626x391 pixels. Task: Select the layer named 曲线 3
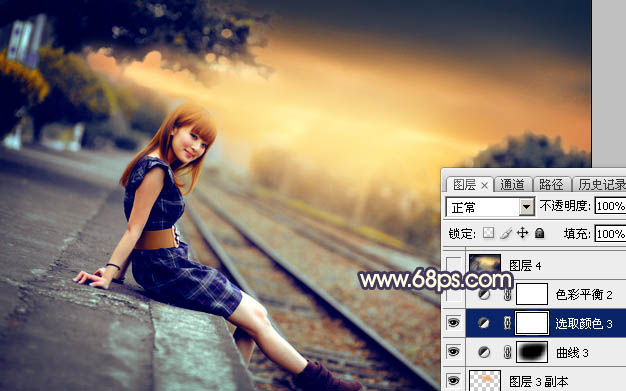coord(572,353)
